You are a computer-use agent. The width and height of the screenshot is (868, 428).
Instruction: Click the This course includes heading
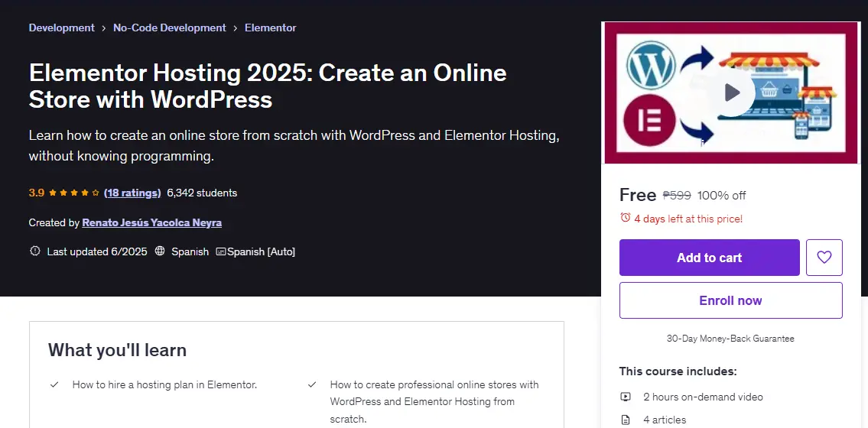(x=678, y=371)
